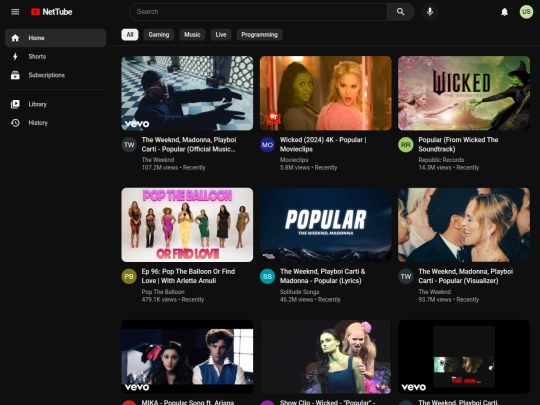Select the Programming filter chip
Image resolution: width=540 pixels, height=405 pixels.
pos(259,35)
